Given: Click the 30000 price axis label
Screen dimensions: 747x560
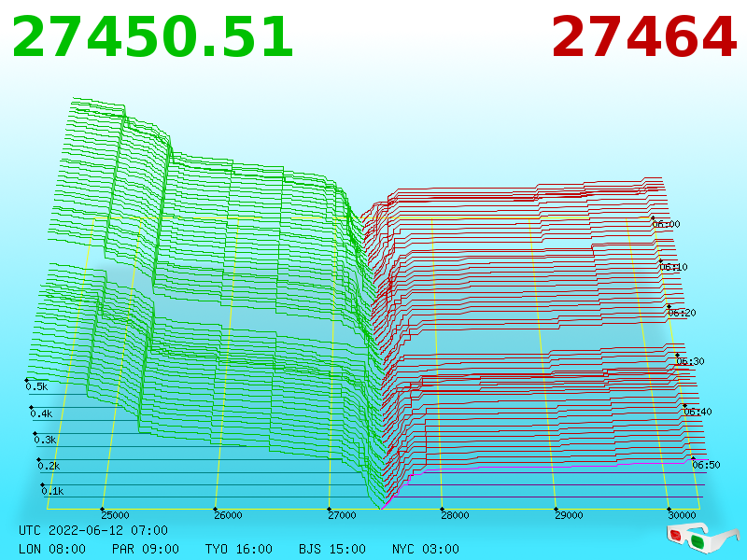Looking at the screenshot, I should click(682, 515).
